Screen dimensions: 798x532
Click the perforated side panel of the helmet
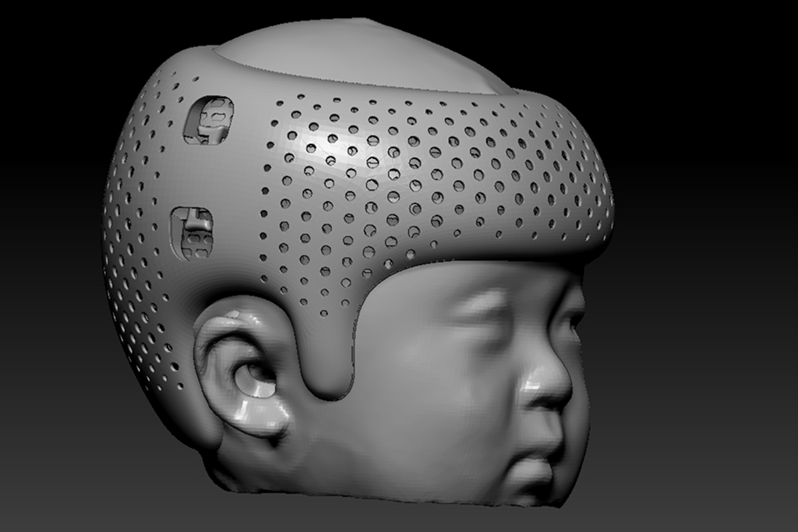(390, 179)
